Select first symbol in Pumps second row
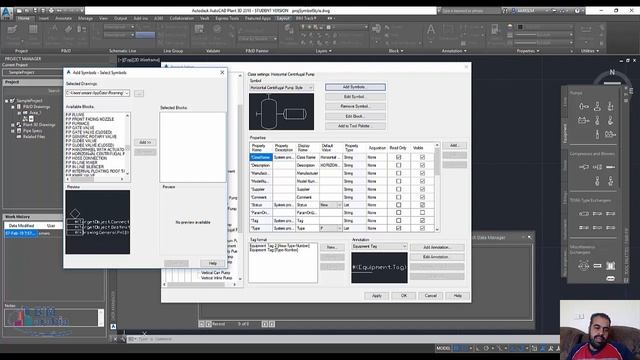 [x=584, y=120]
